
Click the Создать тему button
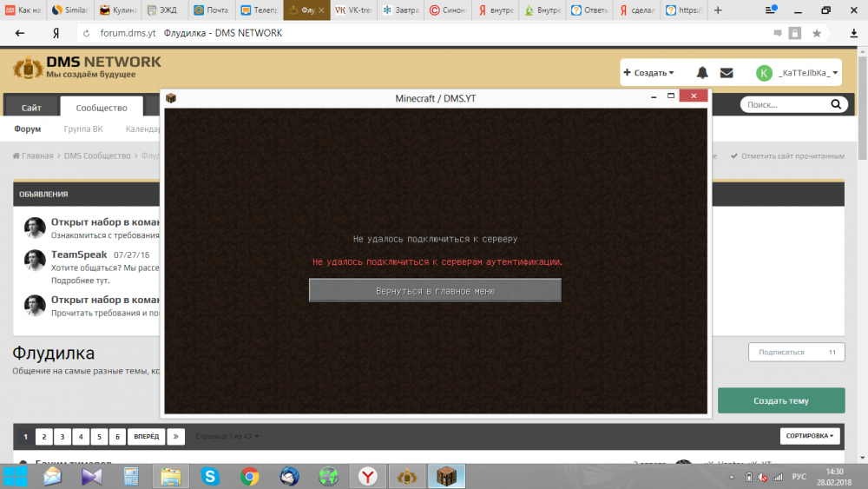(x=780, y=400)
